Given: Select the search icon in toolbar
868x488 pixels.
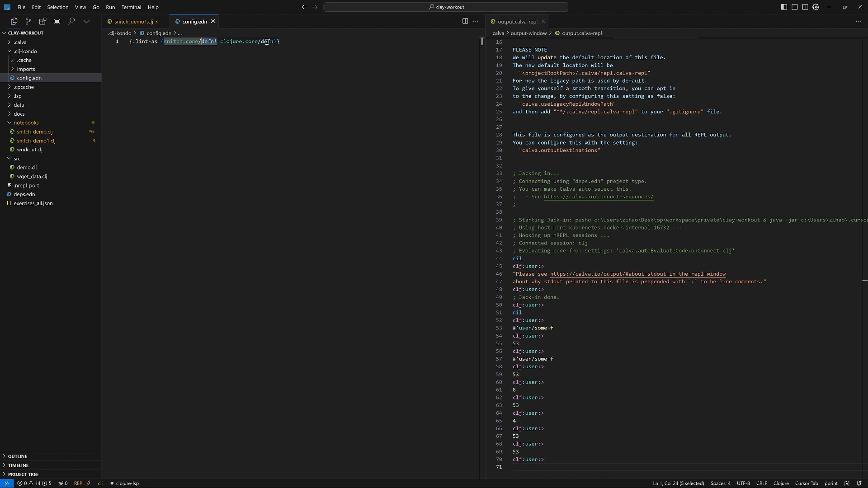Looking at the screenshot, I should click(71, 21).
